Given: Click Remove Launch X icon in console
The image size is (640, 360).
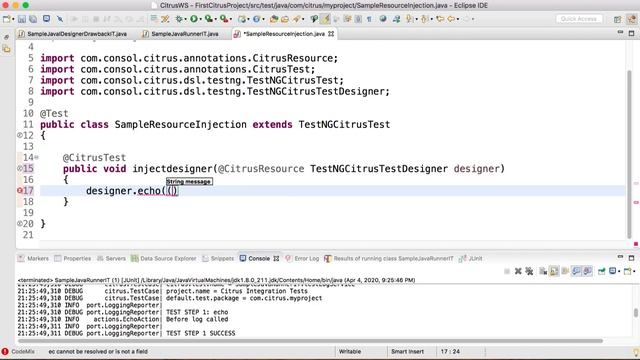Looking at the screenshot, I should (x=518, y=271).
